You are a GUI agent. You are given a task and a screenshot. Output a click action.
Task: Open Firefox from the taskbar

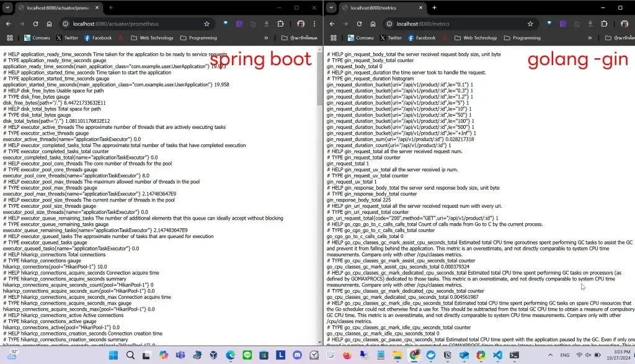(347, 355)
